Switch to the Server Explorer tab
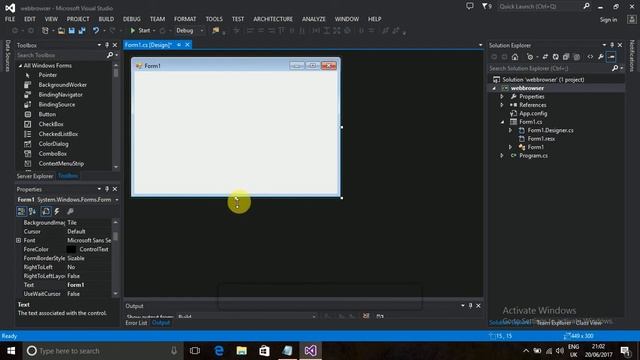640x360 pixels. click(x=35, y=176)
